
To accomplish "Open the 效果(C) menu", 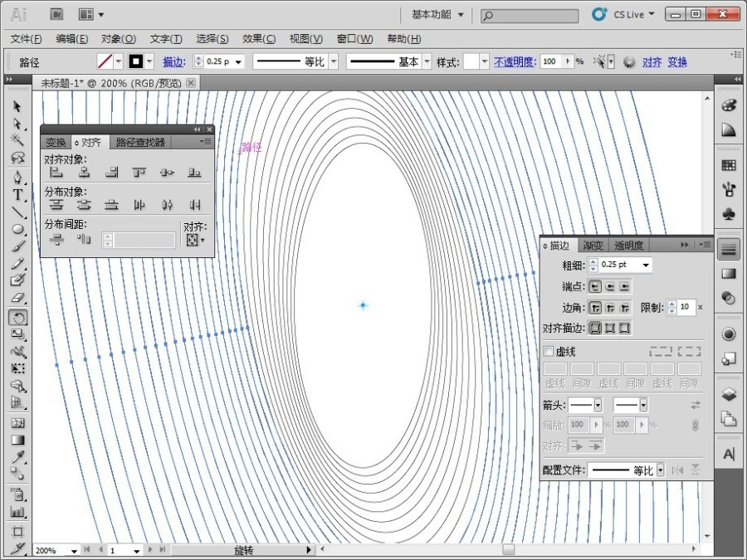I will (x=259, y=38).
